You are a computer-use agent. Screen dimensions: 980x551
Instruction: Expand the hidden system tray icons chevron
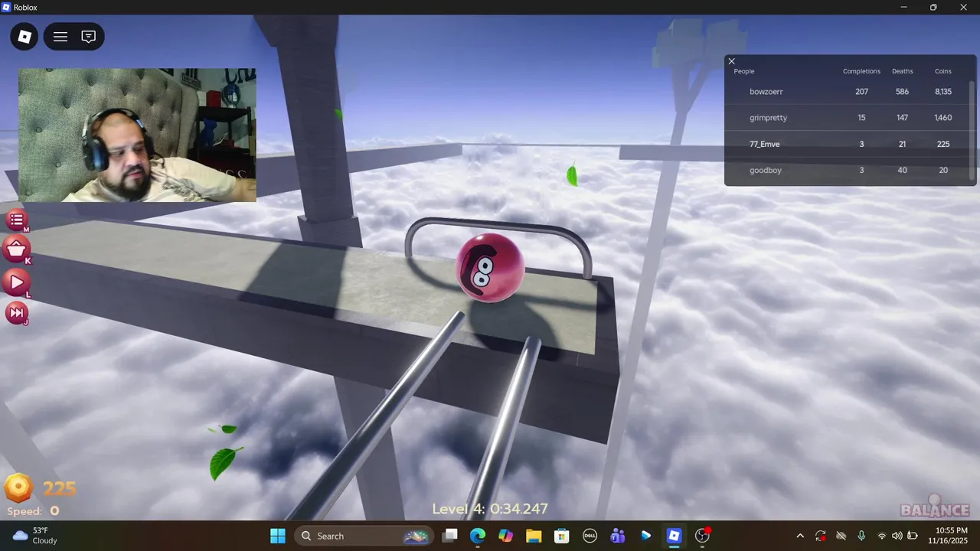[x=800, y=536]
